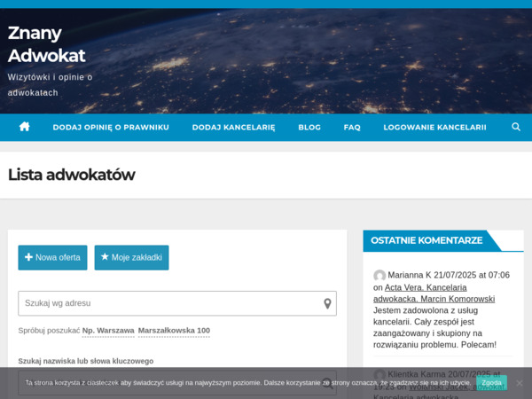Screen dimensions: 532x399
Task: Try the Marszałkowska 100 search suggestion
Action: coord(174,331)
